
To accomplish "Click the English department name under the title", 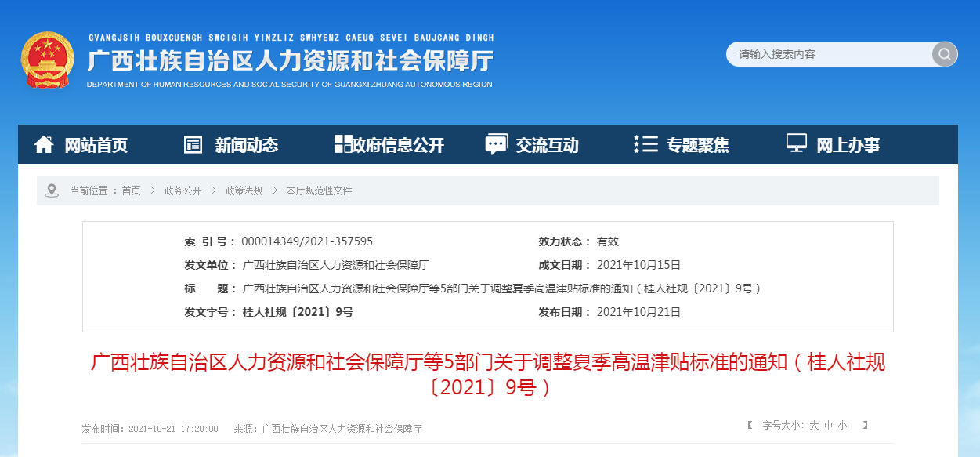I will [290, 85].
